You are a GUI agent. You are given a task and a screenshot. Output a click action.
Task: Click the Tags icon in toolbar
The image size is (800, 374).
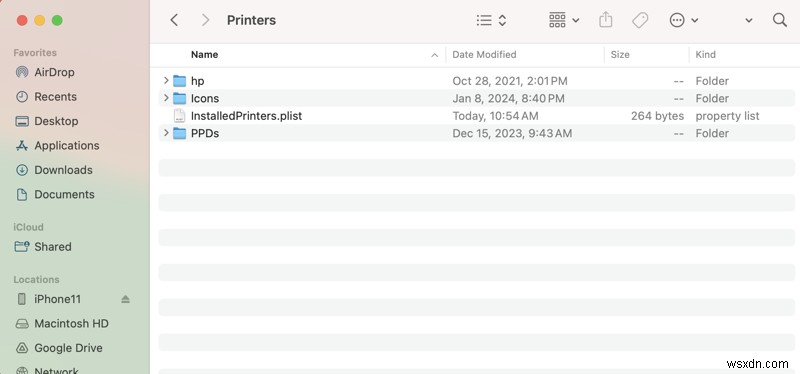640,20
